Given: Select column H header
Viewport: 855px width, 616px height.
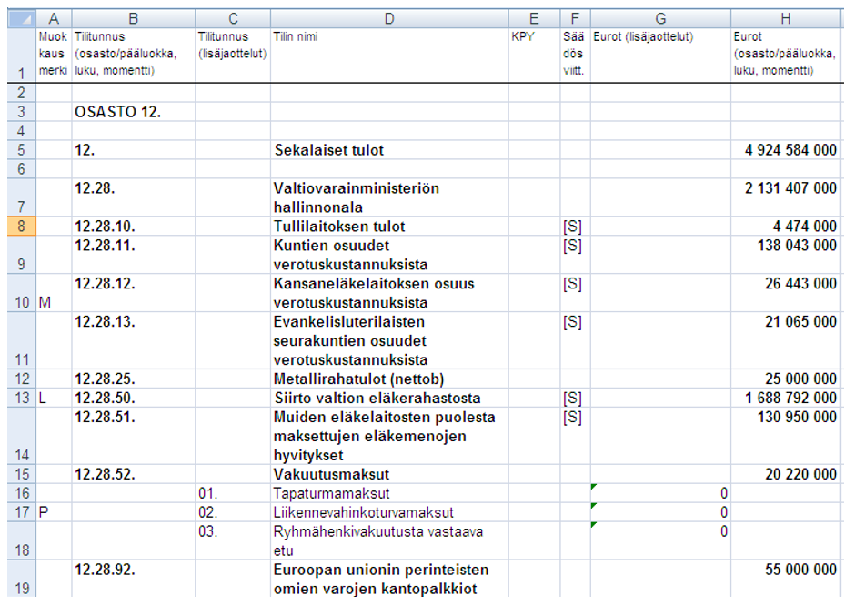Looking at the screenshot, I should (785, 17).
